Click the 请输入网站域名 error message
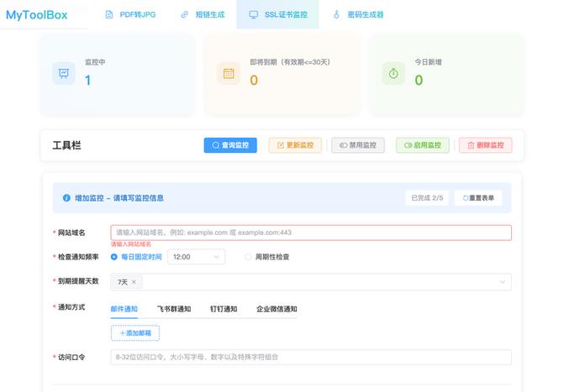Image resolution: width=574 pixels, height=392 pixels. (131, 244)
